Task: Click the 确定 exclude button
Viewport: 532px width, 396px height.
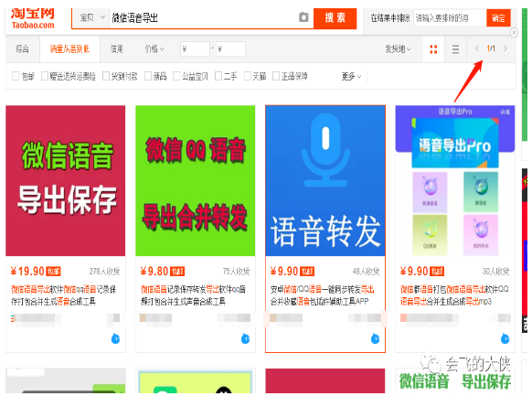Action: click(x=498, y=17)
